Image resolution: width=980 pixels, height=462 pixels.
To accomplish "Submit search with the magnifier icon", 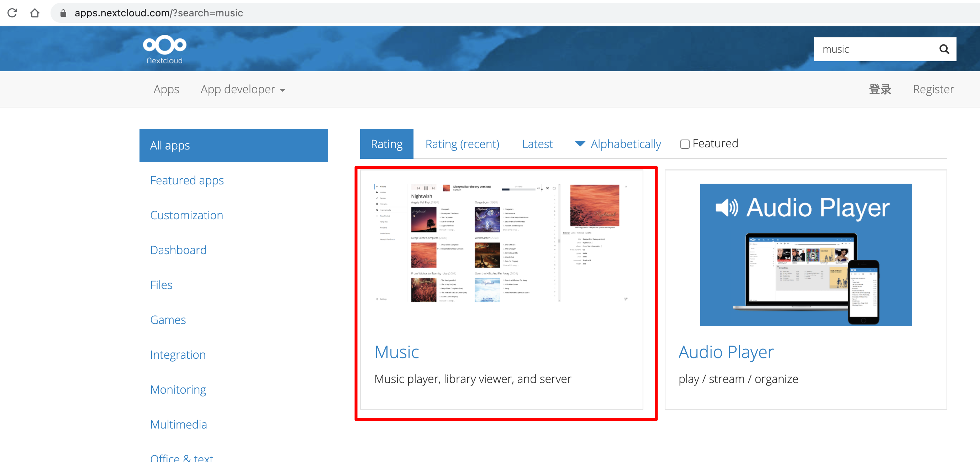I will click(x=944, y=49).
